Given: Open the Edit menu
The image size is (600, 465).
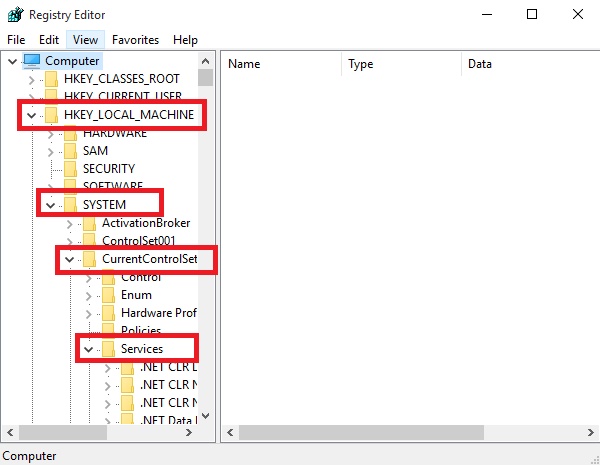Looking at the screenshot, I should click(49, 40).
